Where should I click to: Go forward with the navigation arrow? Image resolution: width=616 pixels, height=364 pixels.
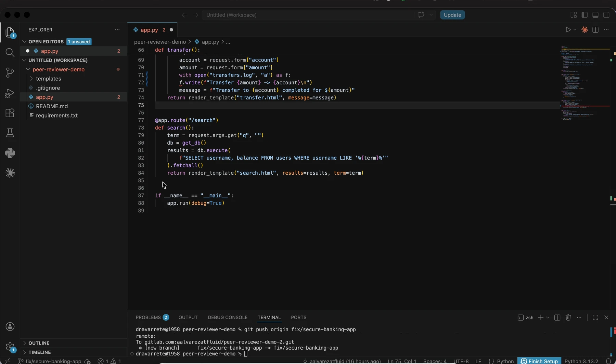click(195, 15)
